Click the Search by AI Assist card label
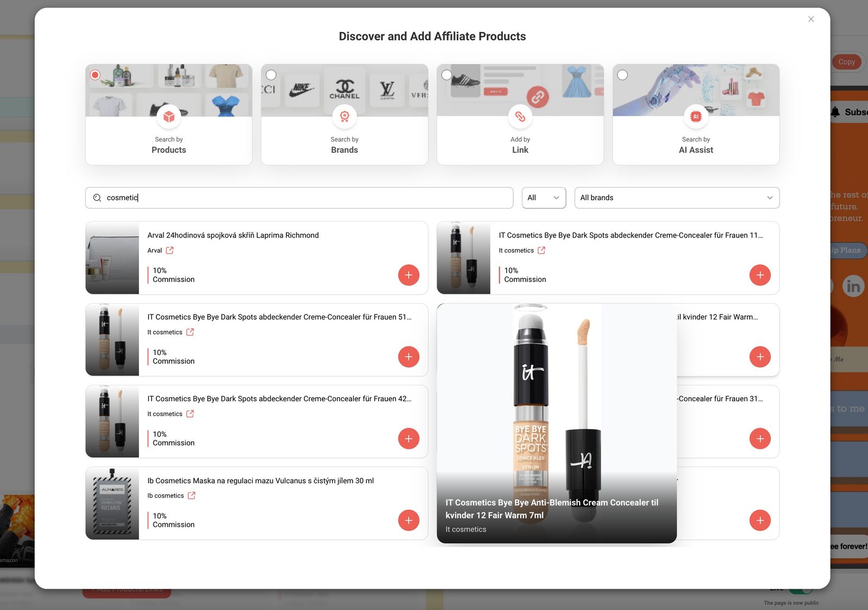 click(696, 145)
